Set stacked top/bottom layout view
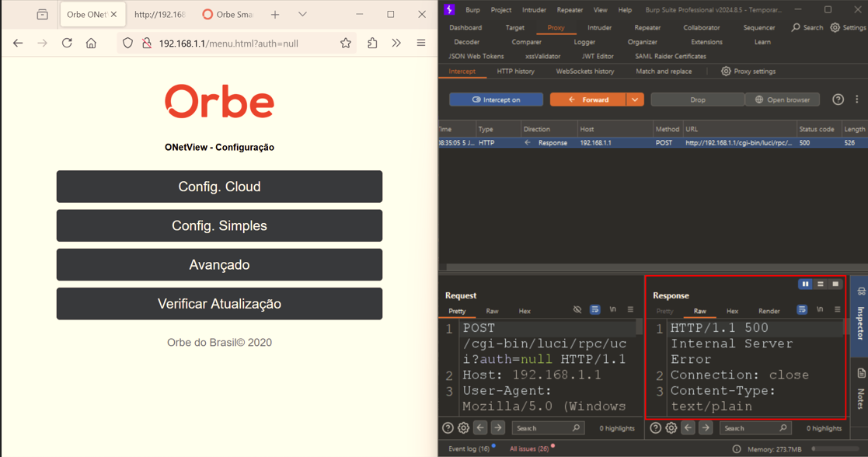 (821, 284)
